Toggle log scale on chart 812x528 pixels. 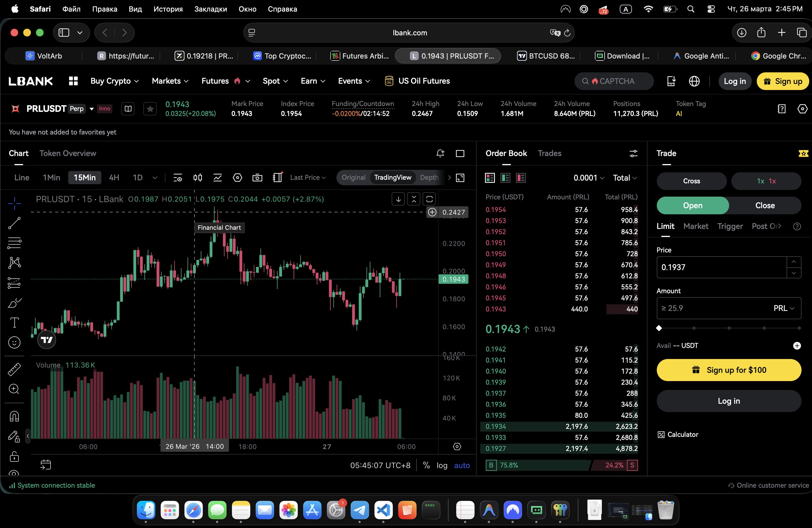coord(442,466)
